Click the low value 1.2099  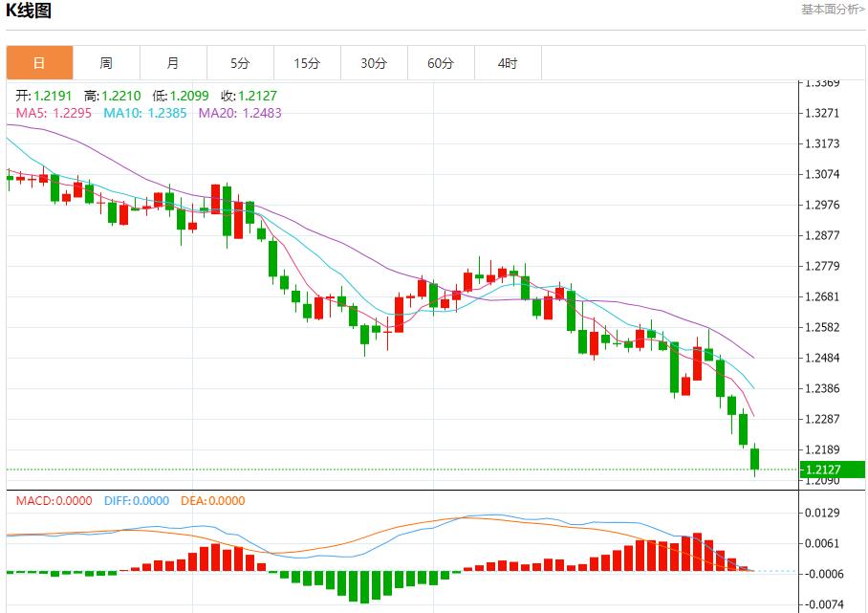pos(189,96)
